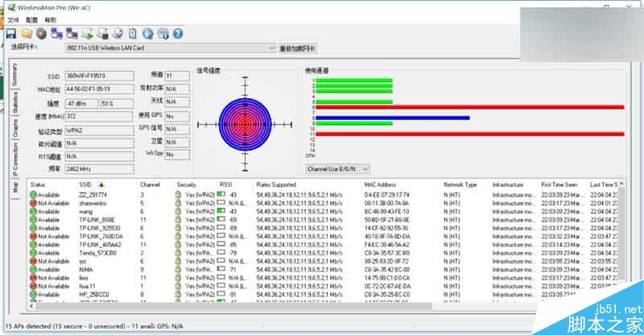Click the red channel 11 usage bar
This screenshot has width=644, height=335.
469,134
